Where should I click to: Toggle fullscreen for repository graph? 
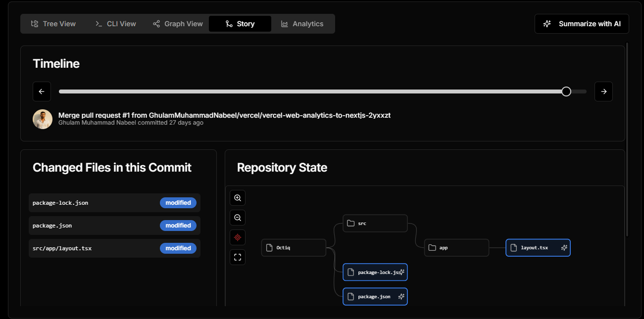[x=238, y=257]
